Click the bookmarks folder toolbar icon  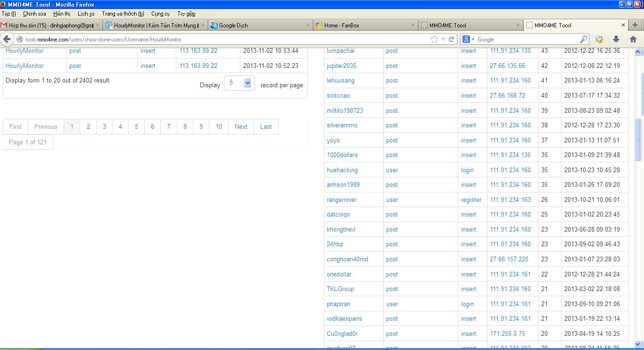599,40
